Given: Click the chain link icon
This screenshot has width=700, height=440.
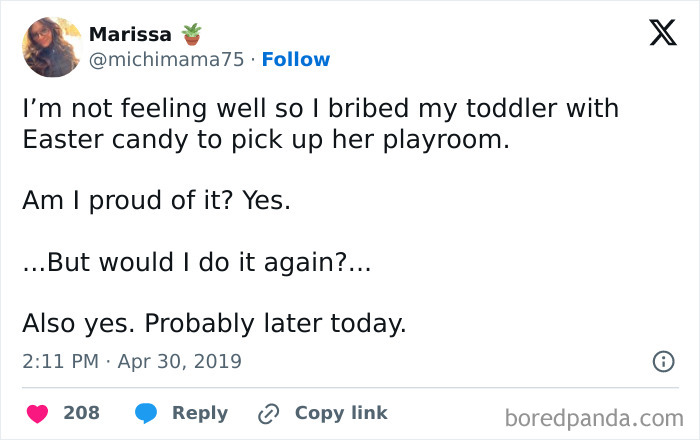Looking at the screenshot, I should pos(267,413).
